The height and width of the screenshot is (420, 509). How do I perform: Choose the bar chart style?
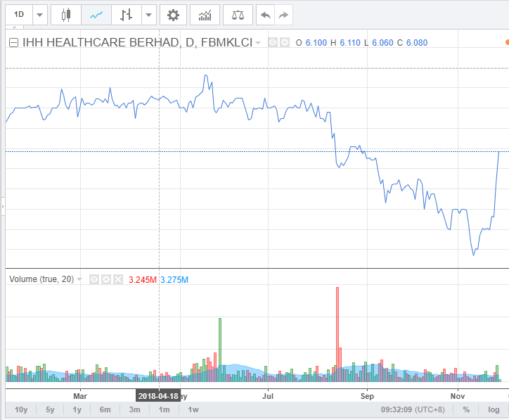pos(127,15)
